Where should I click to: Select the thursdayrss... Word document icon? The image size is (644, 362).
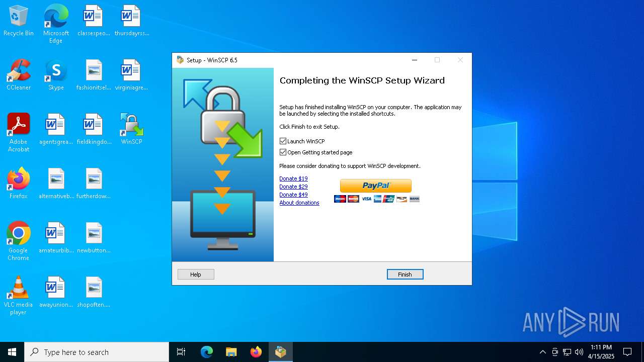(x=132, y=21)
